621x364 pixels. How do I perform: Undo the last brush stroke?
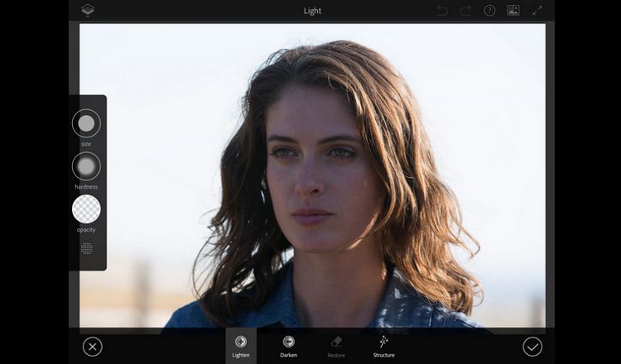click(x=443, y=10)
